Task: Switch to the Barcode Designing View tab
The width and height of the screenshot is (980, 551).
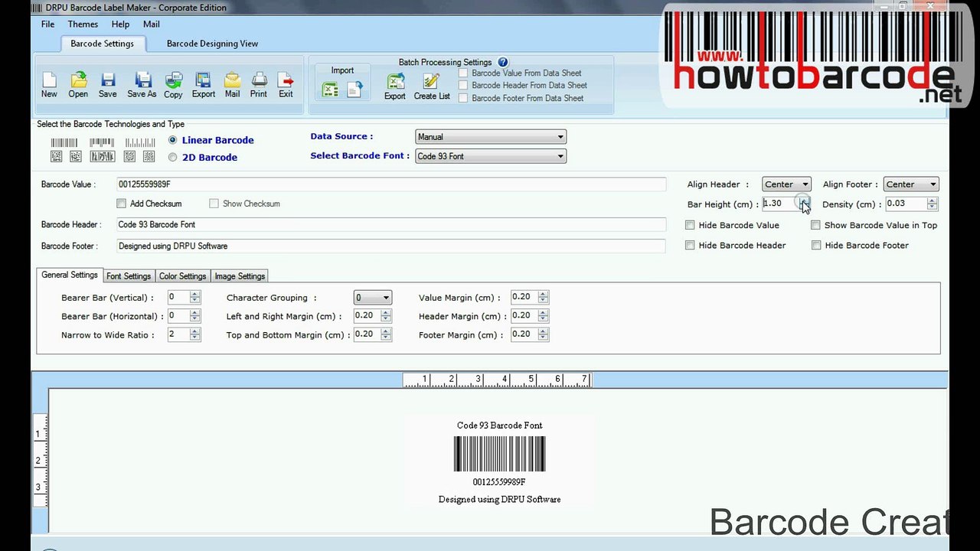Action: (x=212, y=44)
